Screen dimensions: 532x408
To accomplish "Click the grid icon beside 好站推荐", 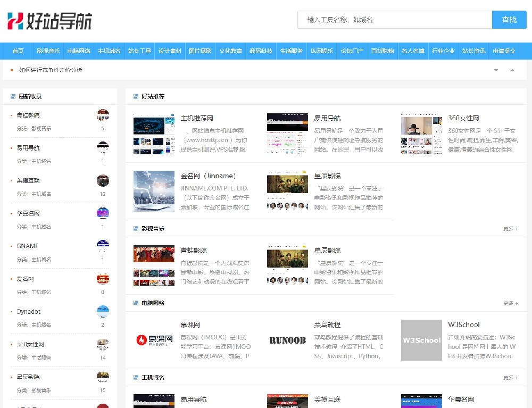I will coord(136,96).
